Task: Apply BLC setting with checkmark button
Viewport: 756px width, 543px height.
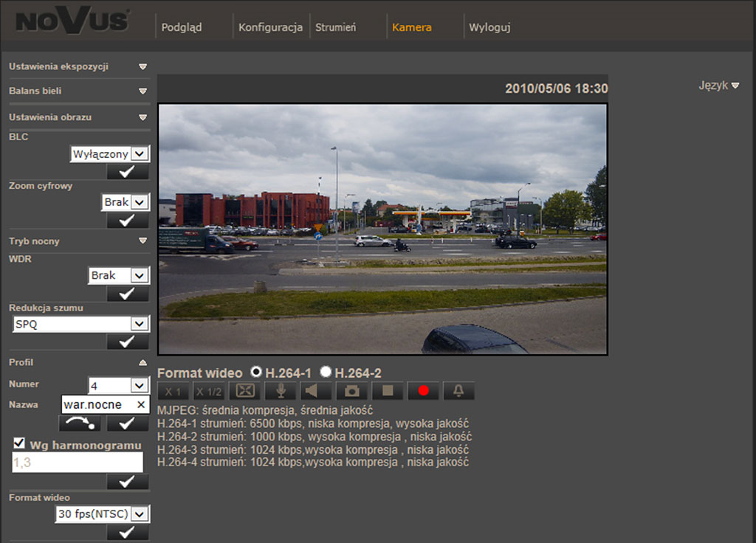Action: click(127, 171)
